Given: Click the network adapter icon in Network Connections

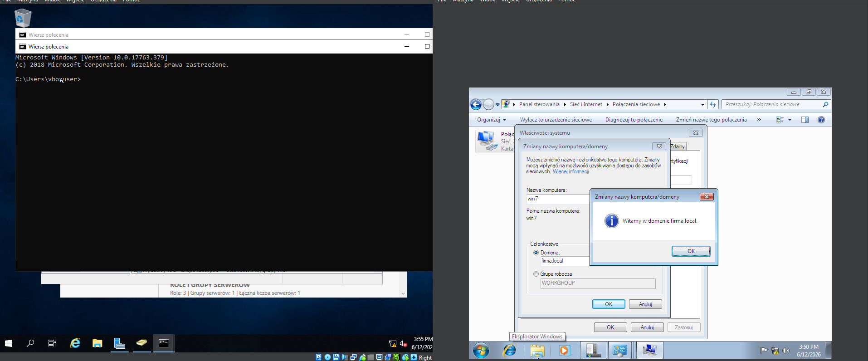Looking at the screenshot, I should (487, 141).
